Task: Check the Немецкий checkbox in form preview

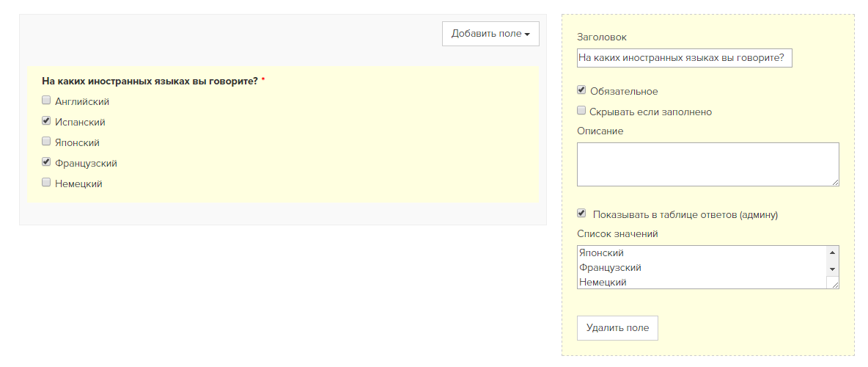Action: [x=46, y=182]
